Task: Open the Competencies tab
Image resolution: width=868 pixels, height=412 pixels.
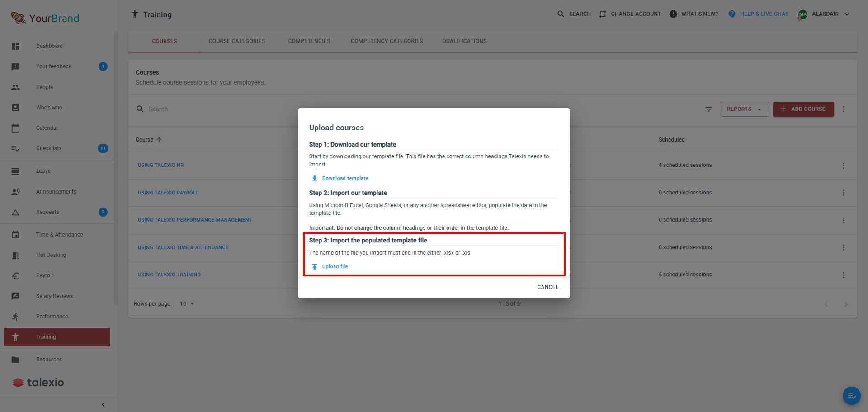Action: pyautogui.click(x=309, y=41)
